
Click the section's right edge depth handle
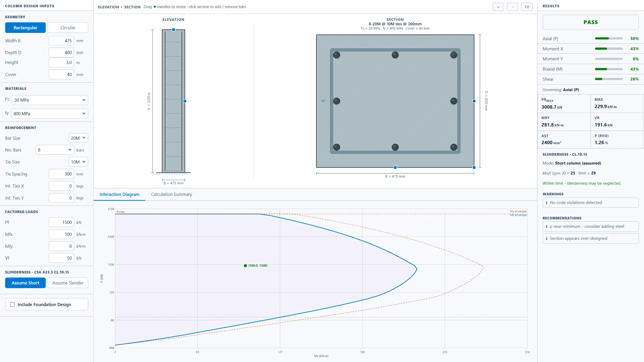point(474,101)
